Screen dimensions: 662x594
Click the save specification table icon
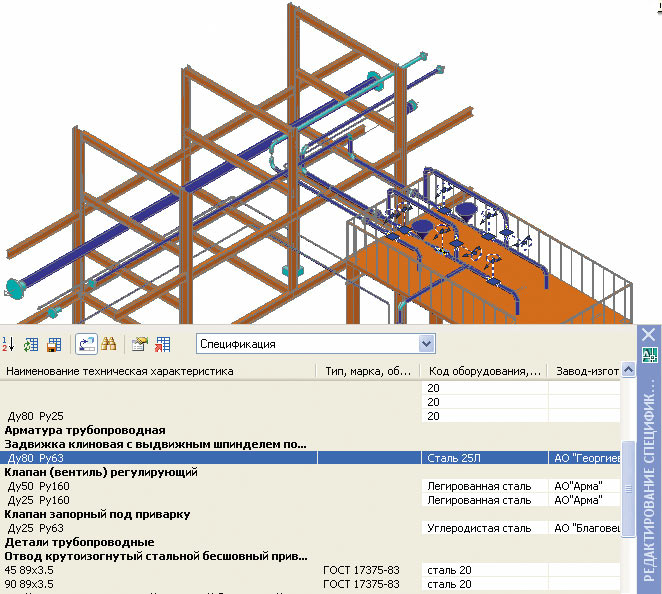pyautogui.click(x=54, y=344)
